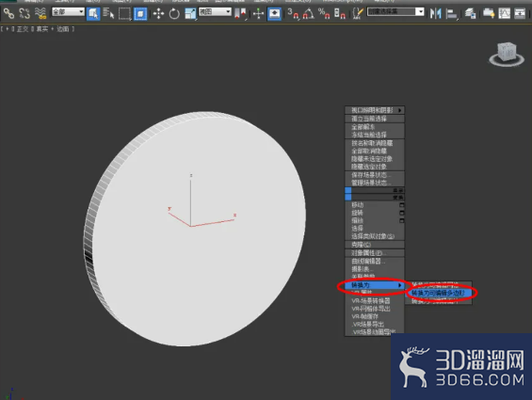Open settings box beside 缩放 entry
The width and height of the screenshot is (532, 400).
pyautogui.click(x=402, y=220)
